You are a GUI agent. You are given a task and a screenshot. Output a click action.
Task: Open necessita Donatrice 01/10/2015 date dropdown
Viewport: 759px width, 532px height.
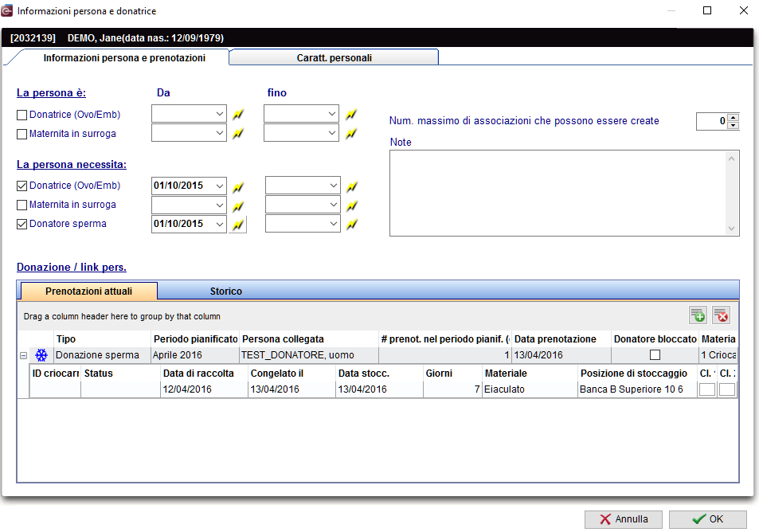pyautogui.click(x=220, y=186)
